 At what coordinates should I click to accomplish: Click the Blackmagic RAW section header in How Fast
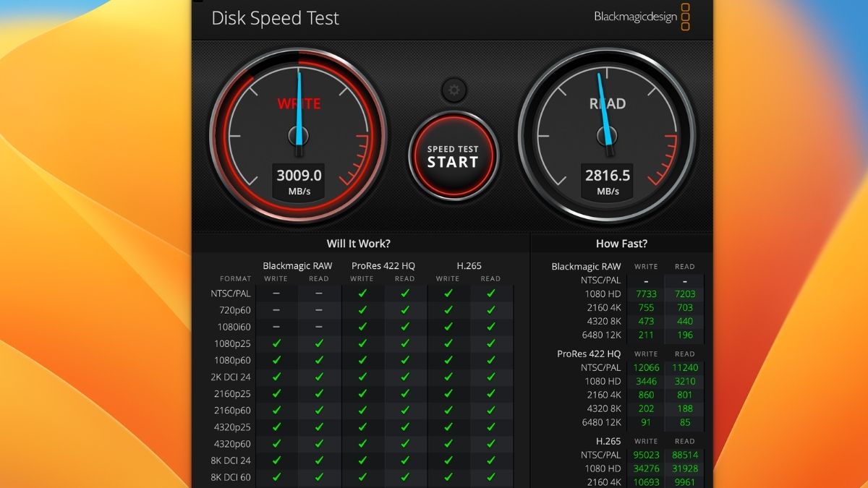coord(586,266)
